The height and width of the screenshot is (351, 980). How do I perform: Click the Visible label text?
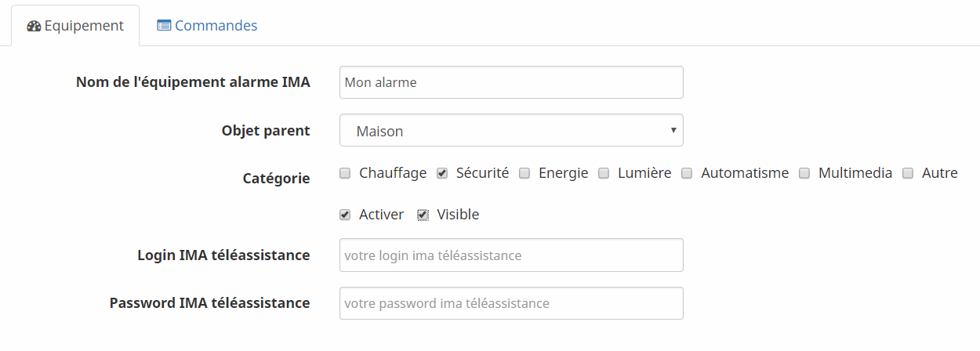coord(458,215)
